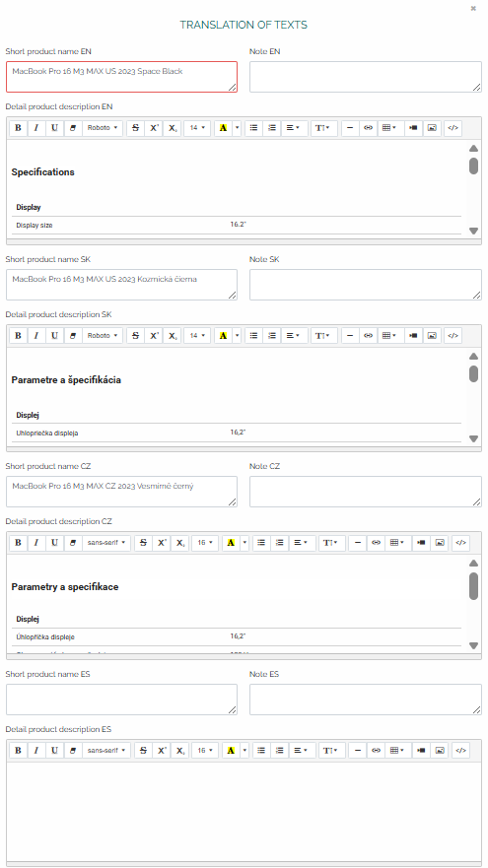Insert a picture in the SK description editor

[433, 335]
